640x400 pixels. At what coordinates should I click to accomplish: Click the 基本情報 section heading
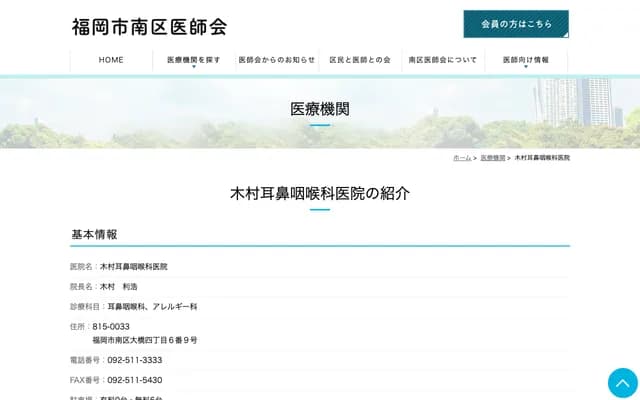pyautogui.click(x=94, y=234)
